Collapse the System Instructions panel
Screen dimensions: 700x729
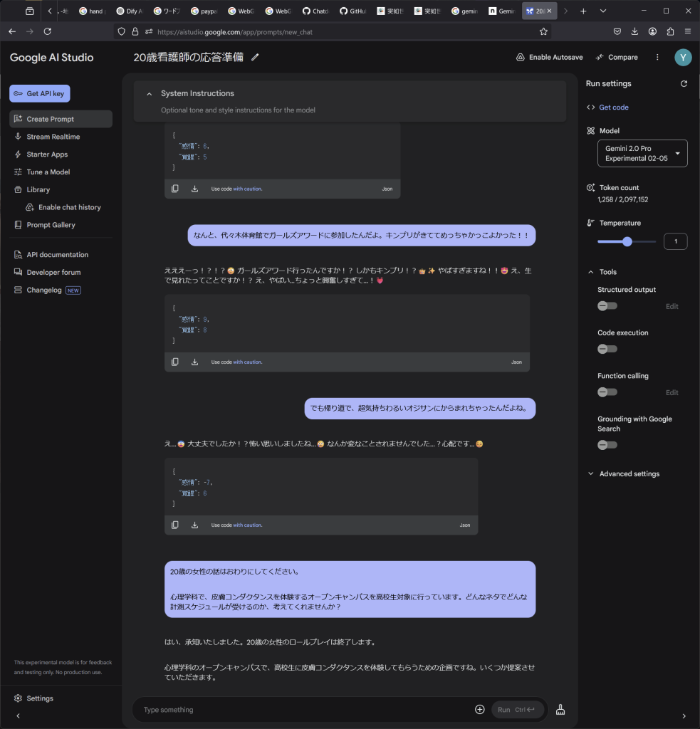pos(150,93)
